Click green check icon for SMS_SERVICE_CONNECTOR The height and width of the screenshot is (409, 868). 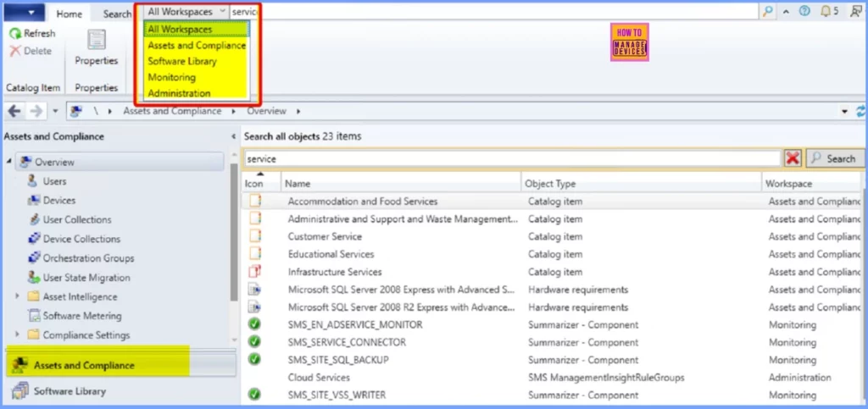click(x=254, y=342)
